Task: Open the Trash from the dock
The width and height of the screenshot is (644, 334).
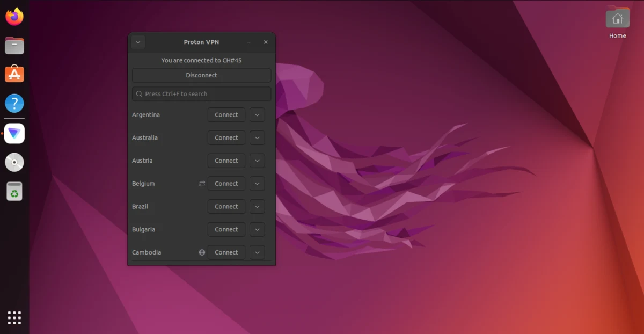Action: click(14, 191)
